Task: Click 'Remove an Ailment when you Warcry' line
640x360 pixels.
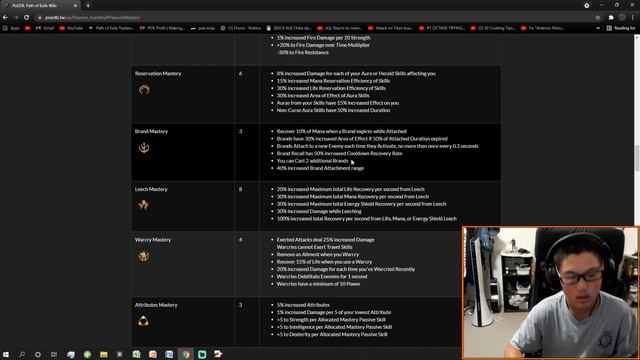Action: click(x=318, y=255)
